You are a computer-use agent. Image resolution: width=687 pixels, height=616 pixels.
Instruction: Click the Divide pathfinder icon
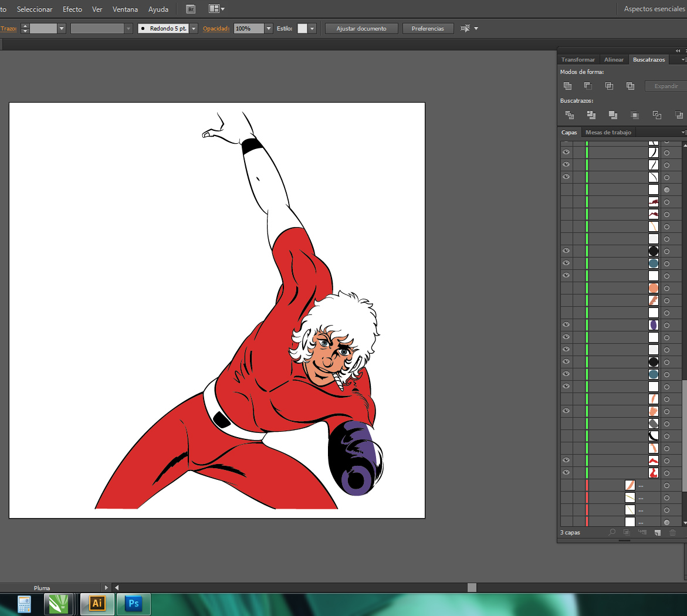click(570, 115)
